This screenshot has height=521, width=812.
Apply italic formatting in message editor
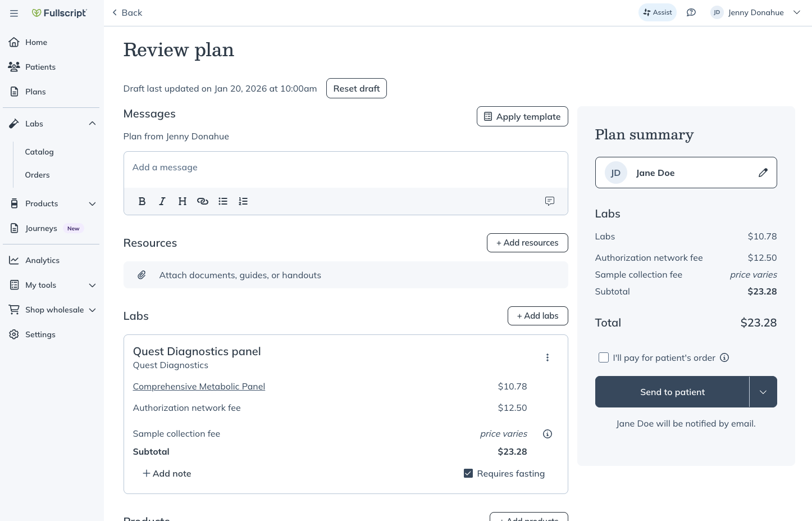(162, 201)
